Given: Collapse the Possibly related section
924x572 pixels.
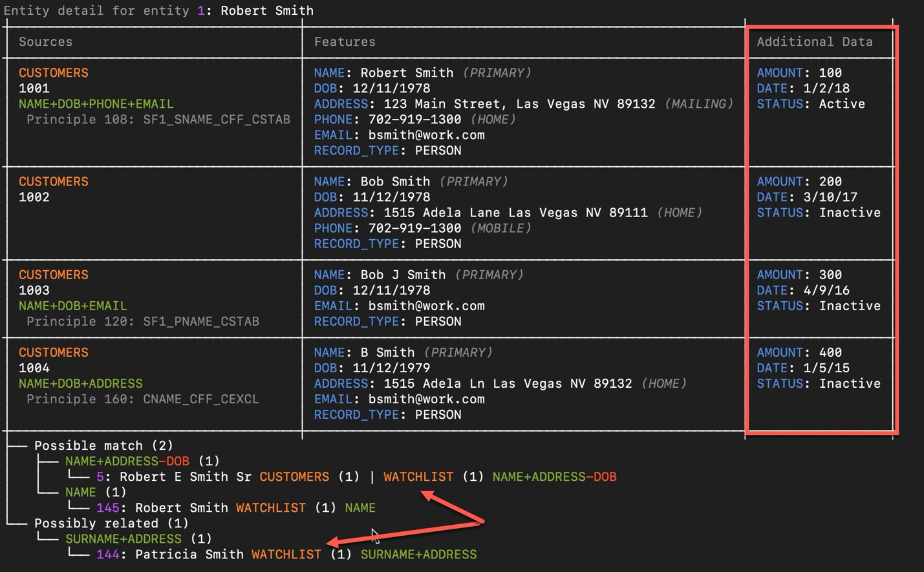Looking at the screenshot, I should [x=113, y=523].
